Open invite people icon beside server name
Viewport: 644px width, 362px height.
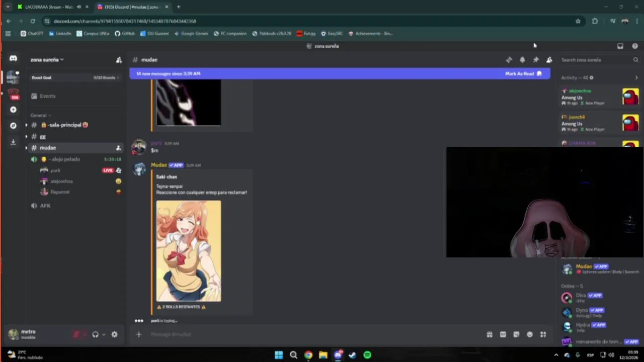[119, 60]
